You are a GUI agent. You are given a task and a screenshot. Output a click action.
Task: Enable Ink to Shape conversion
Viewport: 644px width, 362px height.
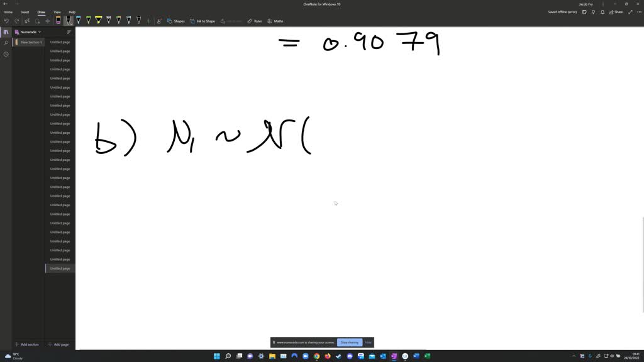[x=203, y=21]
